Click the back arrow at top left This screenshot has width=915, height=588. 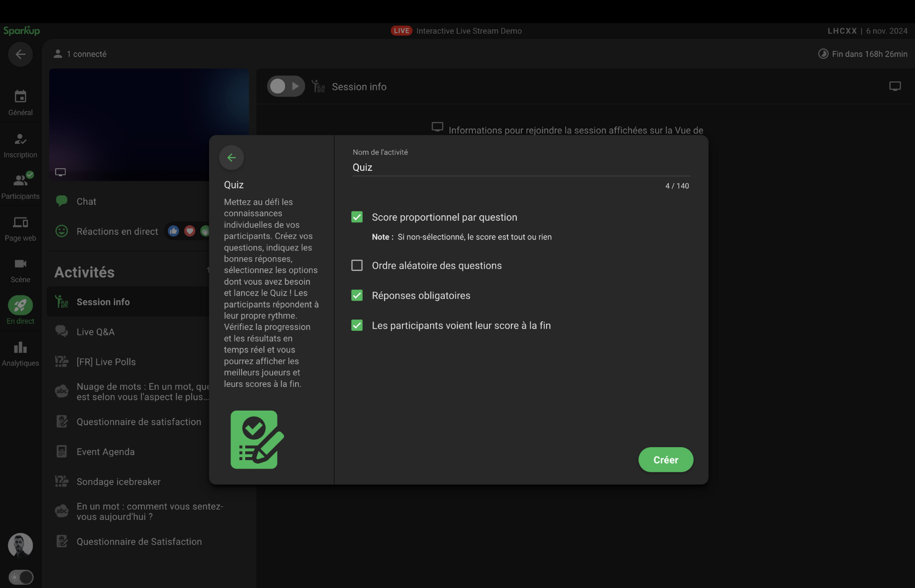pyautogui.click(x=20, y=54)
